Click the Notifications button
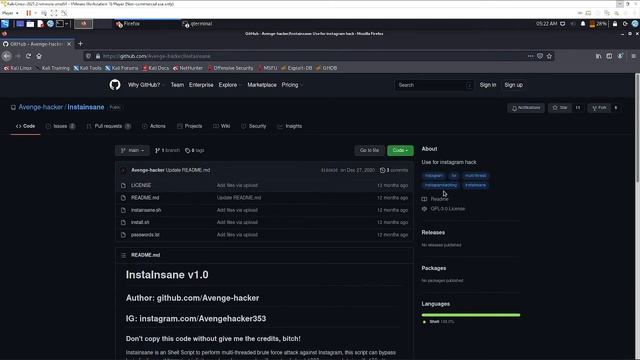This screenshot has height=360, width=640. tap(526, 108)
